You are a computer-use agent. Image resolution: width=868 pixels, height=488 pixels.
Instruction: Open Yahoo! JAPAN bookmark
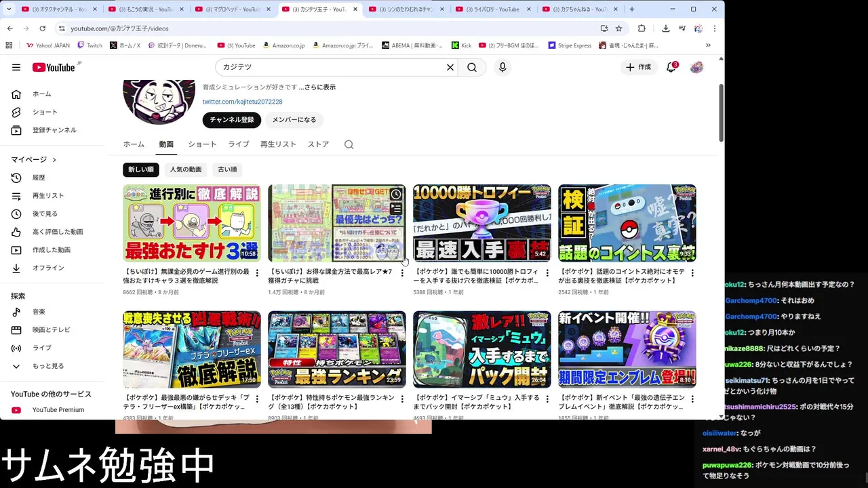tap(48, 45)
